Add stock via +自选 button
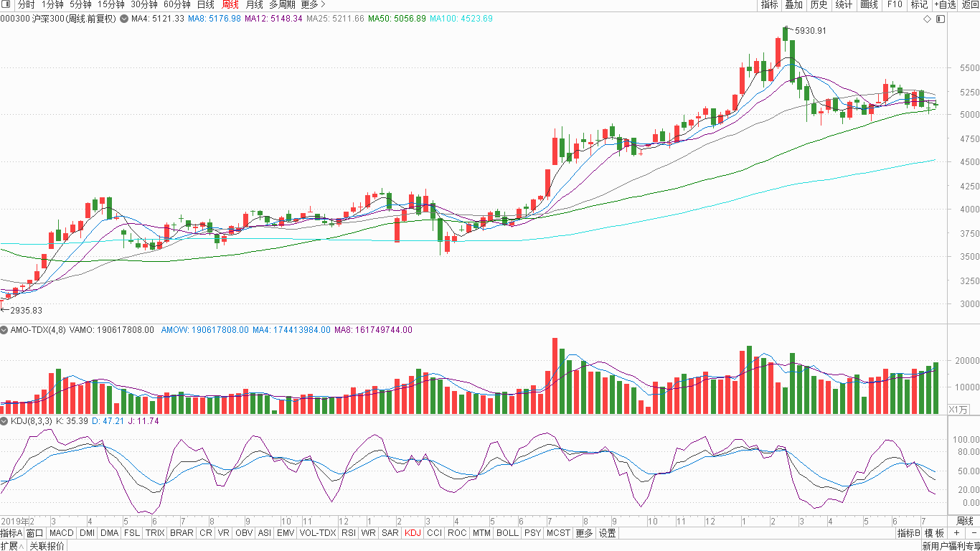Screen dimensions: 980x551 (945, 4)
